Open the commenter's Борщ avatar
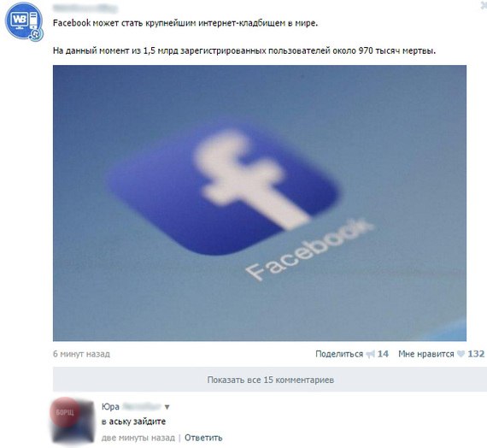The image size is (487, 448). 73,420
